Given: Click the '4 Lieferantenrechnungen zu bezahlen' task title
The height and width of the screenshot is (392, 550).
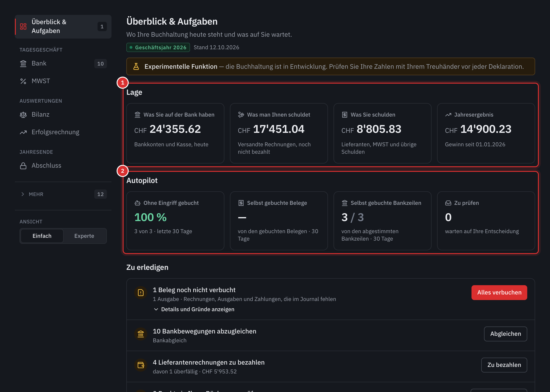Looking at the screenshot, I should pos(209,363).
